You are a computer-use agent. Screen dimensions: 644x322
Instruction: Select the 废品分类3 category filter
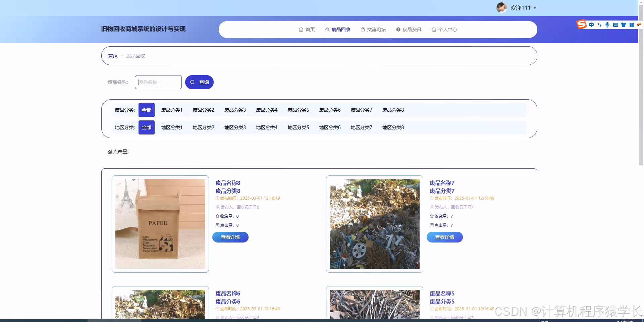click(235, 110)
